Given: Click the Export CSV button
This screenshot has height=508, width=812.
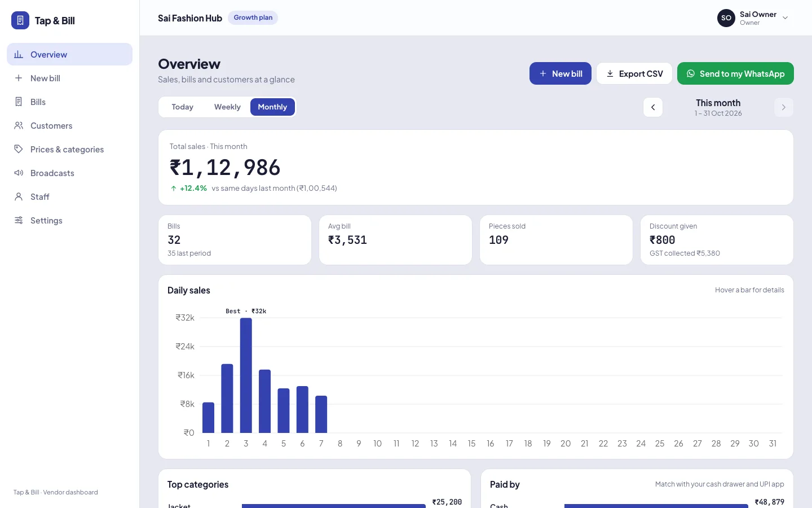Looking at the screenshot, I should tap(634, 73).
